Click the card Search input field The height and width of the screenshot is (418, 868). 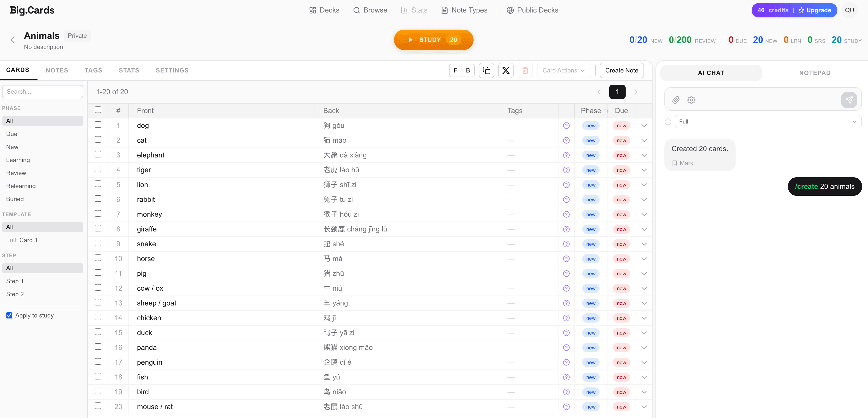tap(42, 92)
